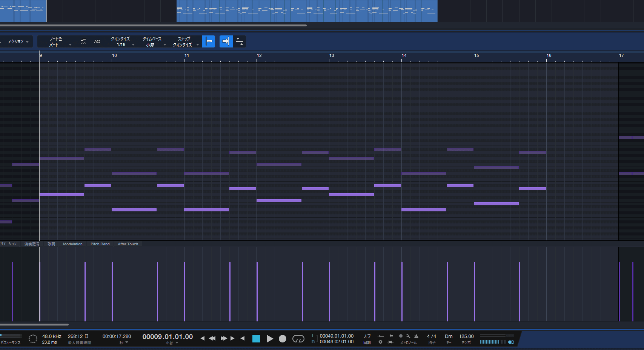
Task: Click the loop end 00049.02.01.00 field
Action: (x=337, y=342)
